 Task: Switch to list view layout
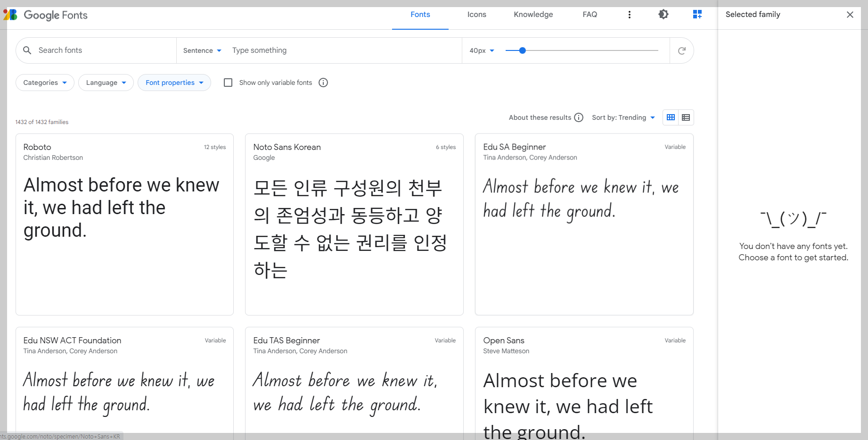pos(686,117)
